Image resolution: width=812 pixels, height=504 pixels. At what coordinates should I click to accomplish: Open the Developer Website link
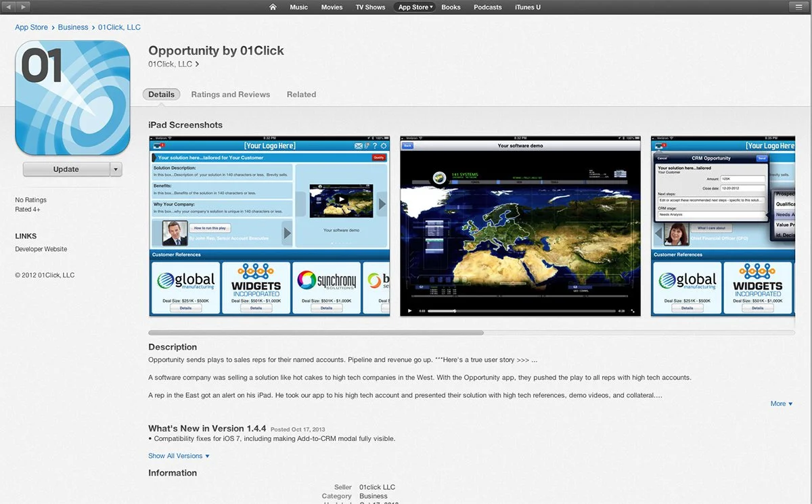[41, 249]
